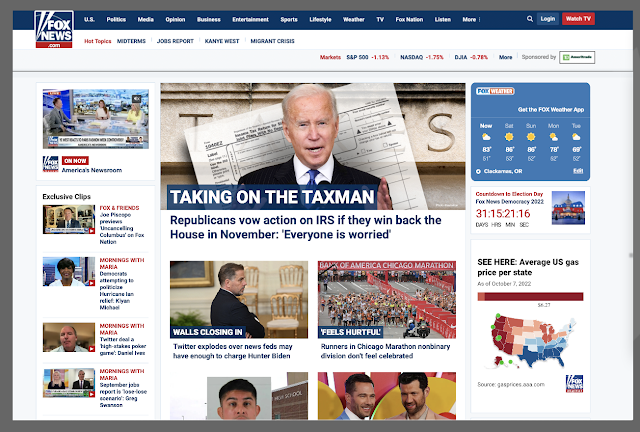640x432 pixels.
Task: Open Countdown to Election Day link
Action: [x=509, y=194]
